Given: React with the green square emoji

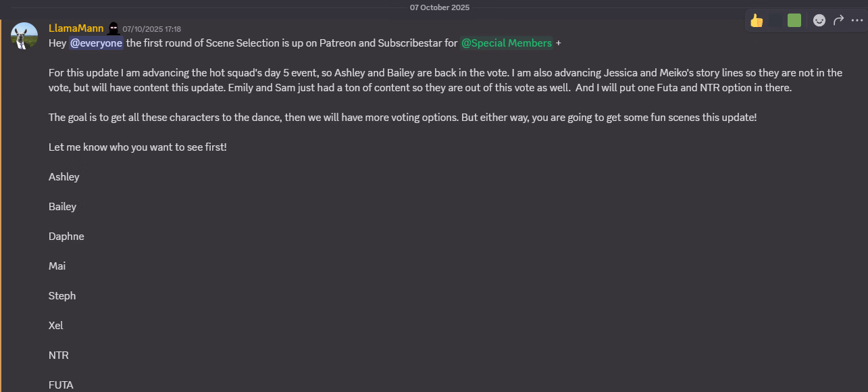Looking at the screenshot, I should 794,20.
